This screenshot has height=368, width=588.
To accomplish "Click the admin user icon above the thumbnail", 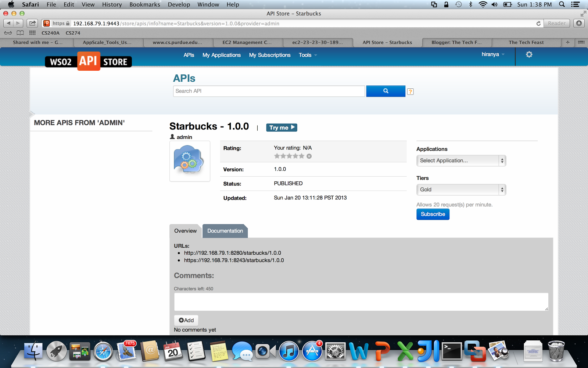I will [172, 137].
